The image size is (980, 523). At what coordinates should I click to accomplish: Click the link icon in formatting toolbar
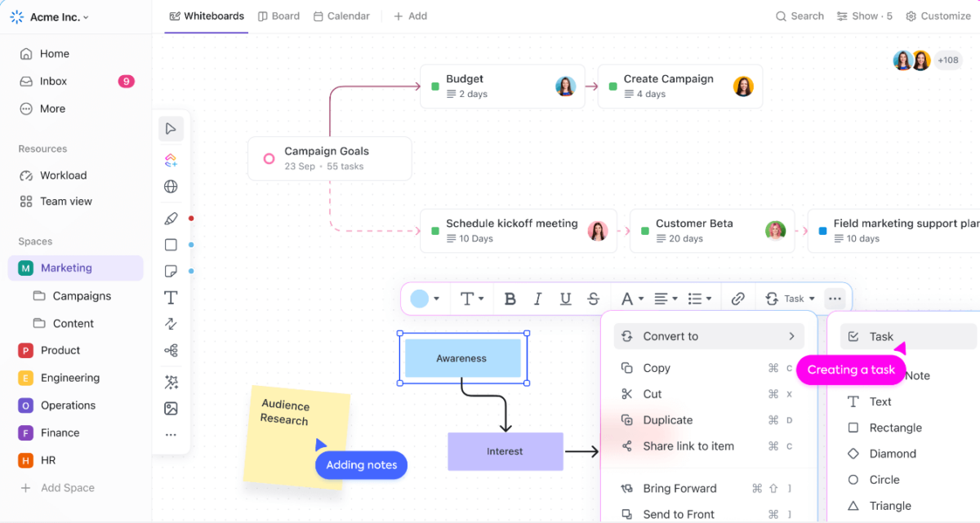pos(737,299)
